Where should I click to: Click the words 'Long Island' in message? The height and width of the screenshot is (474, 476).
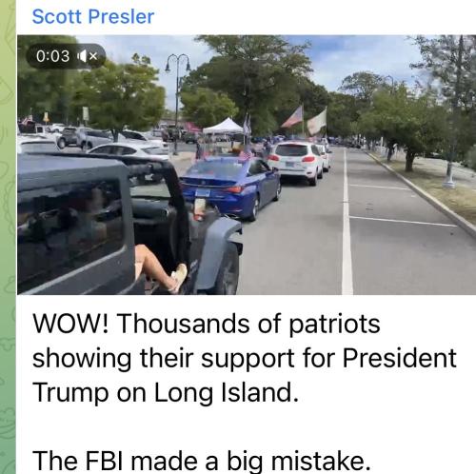click(x=226, y=393)
